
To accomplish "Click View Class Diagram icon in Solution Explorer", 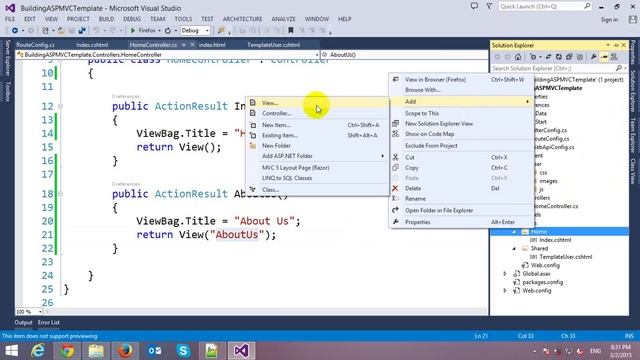I will click(x=614, y=57).
